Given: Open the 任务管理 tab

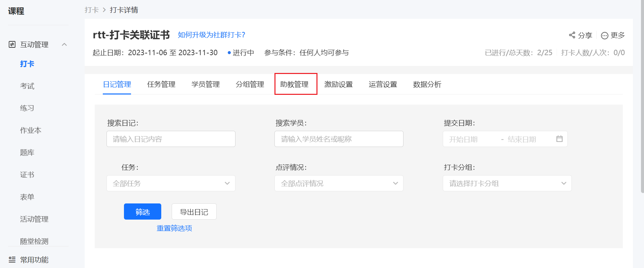Looking at the screenshot, I should pyautogui.click(x=161, y=84).
